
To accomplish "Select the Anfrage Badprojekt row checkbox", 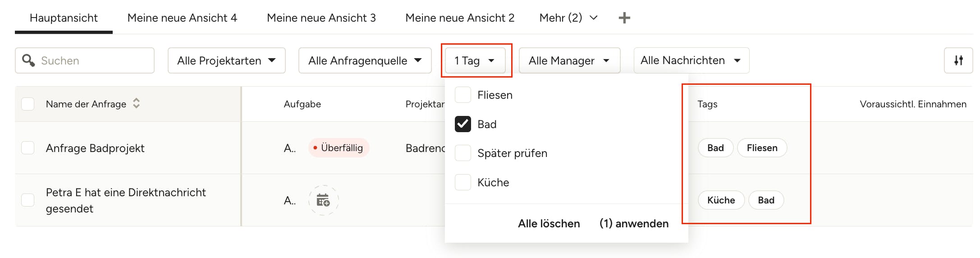I will [28, 148].
